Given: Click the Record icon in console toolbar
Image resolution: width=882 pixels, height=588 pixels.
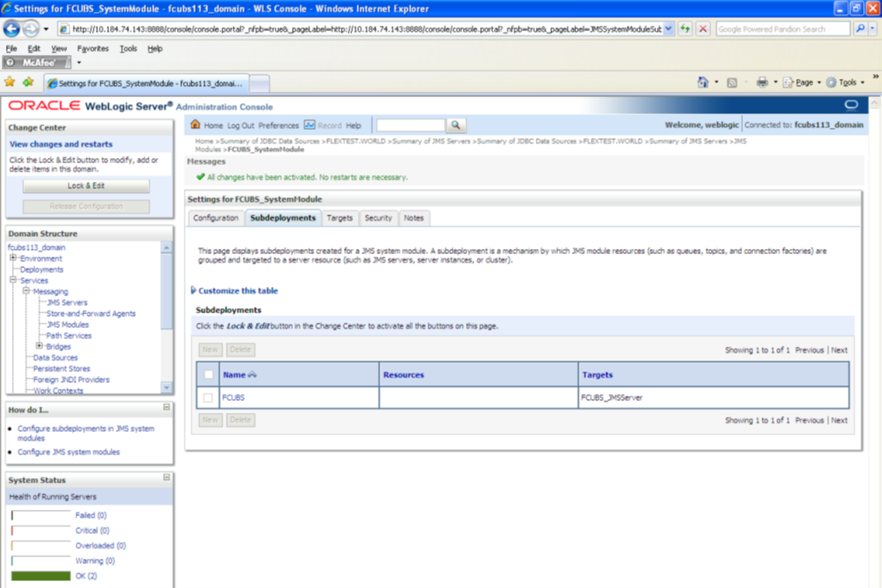Looking at the screenshot, I should tap(309, 124).
